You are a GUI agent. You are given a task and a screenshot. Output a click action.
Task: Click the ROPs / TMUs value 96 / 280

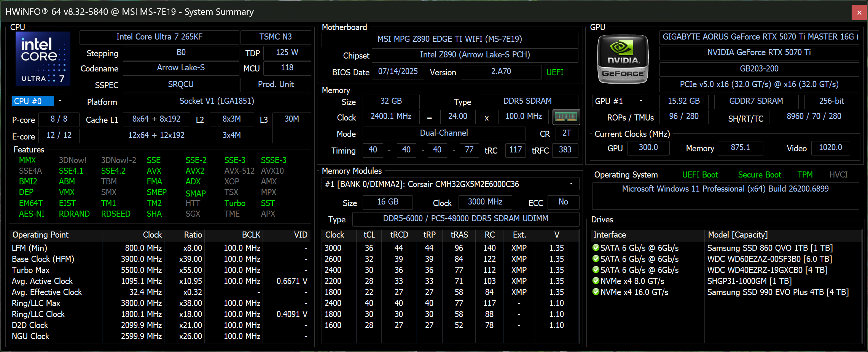tap(684, 116)
